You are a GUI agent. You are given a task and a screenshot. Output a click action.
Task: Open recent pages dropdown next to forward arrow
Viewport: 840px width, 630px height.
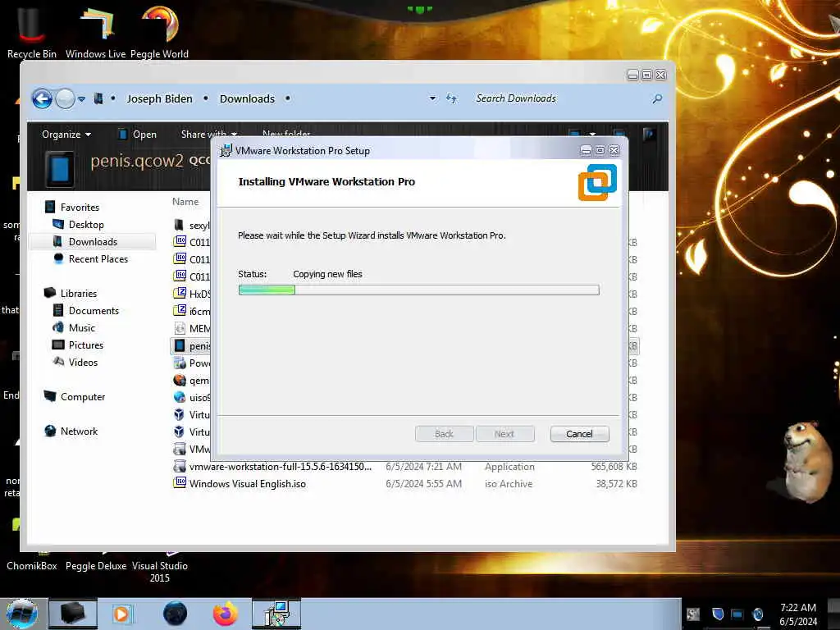[x=81, y=99]
